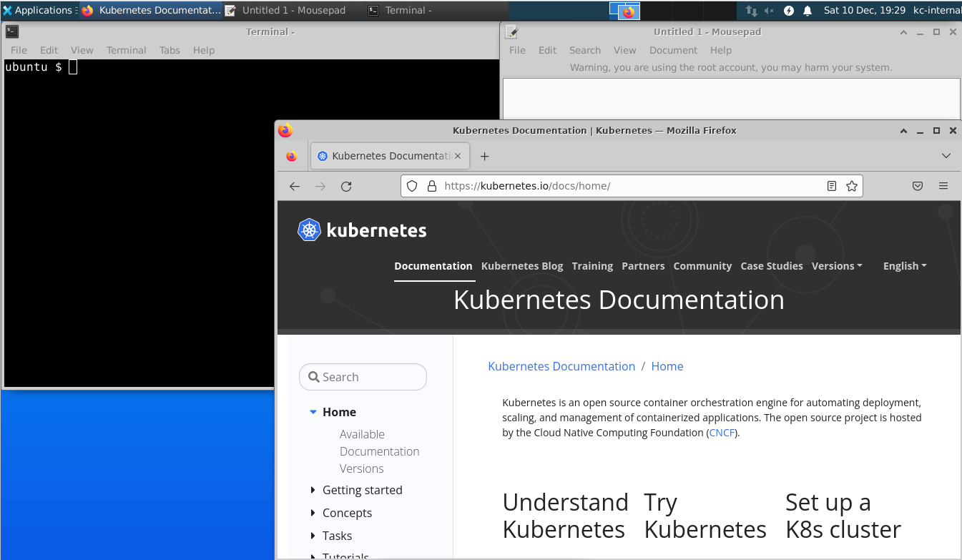Close the Kubernetes Documentation browser tab

[458, 156]
